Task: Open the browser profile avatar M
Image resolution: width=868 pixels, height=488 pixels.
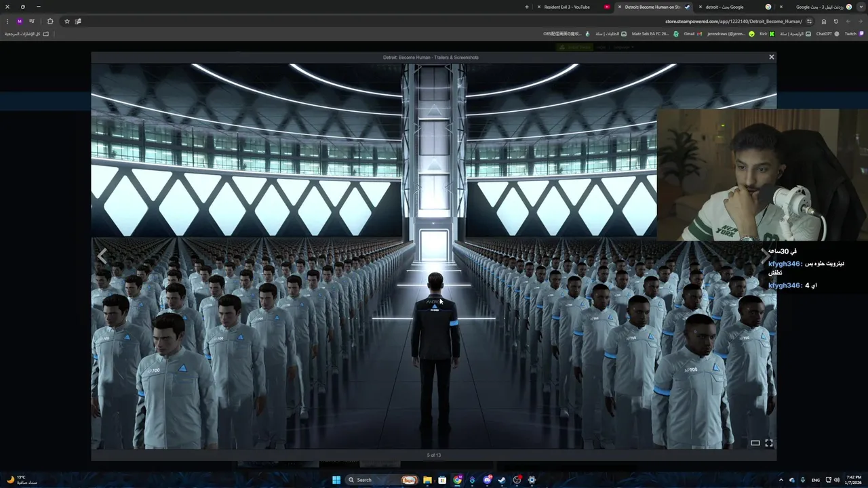Action: tap(20, 21)
